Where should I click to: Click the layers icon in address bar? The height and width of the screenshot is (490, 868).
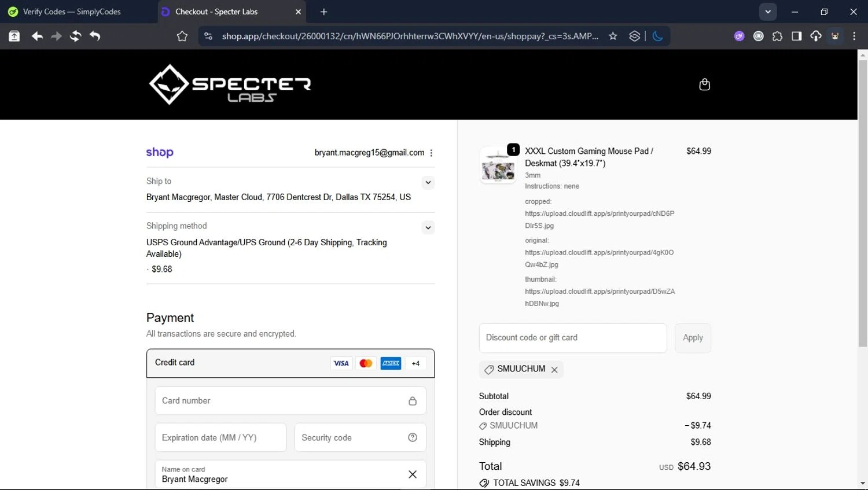click(634, 36)
